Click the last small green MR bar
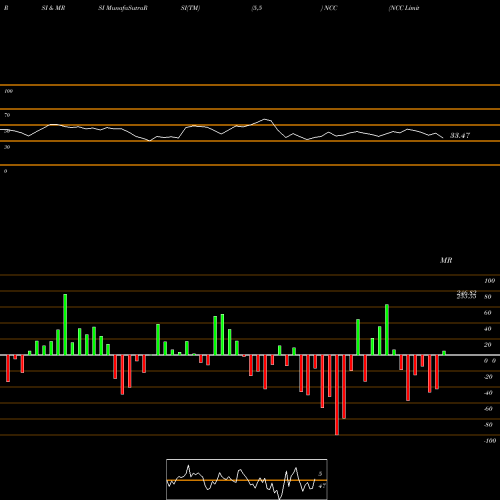Image resolution: width=500 pixels, height=500 pixels. [x=444, y=353]
